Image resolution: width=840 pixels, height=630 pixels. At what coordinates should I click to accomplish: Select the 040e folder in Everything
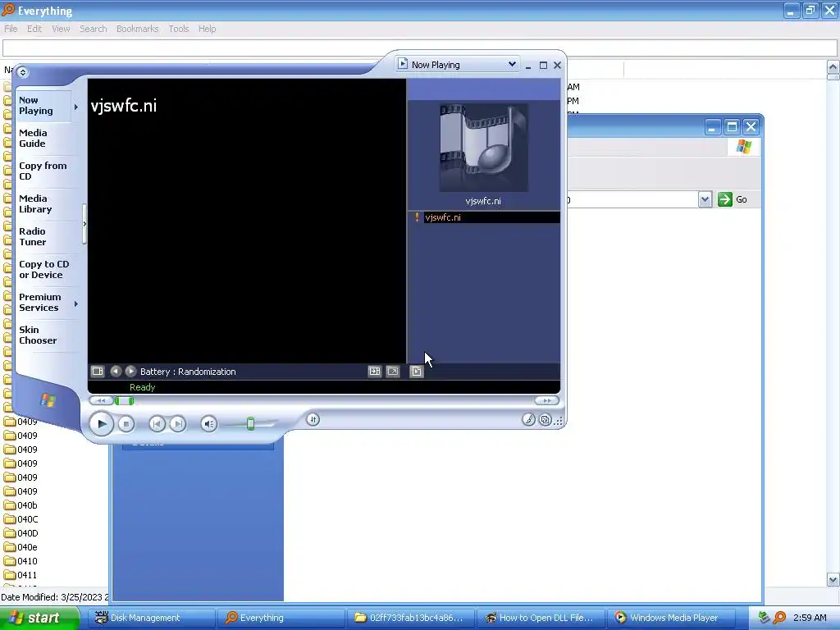pos(21,547)
